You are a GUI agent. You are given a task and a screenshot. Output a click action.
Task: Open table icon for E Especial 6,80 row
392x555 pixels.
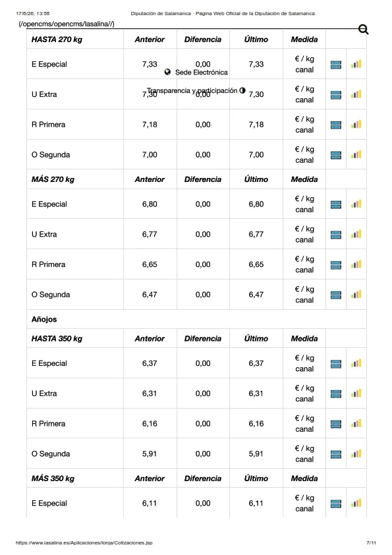point(336,204)
